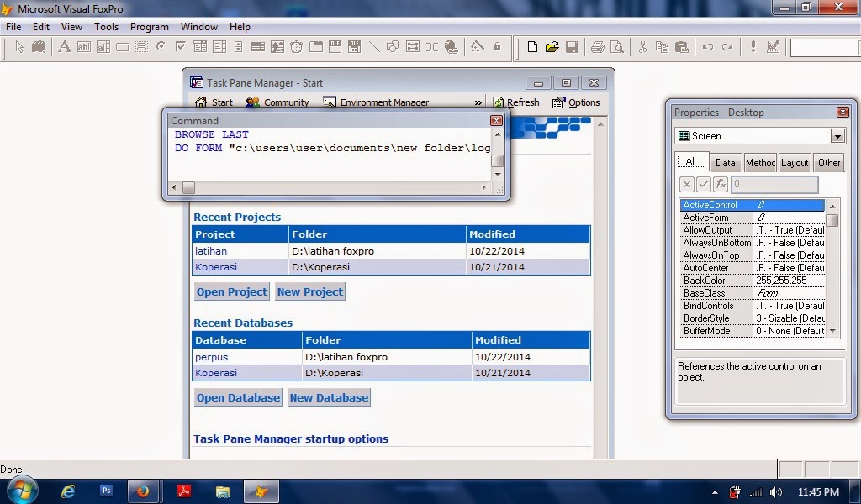The height and width of the screenshot is (504, 861).
Task: Open the latihan recent project link
Action: point(211,251)
